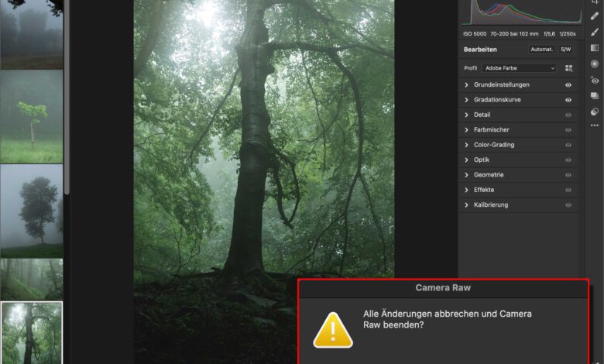
Task: Apply automatic adjustments with Automat. button
Action: [x=541, y=50]
